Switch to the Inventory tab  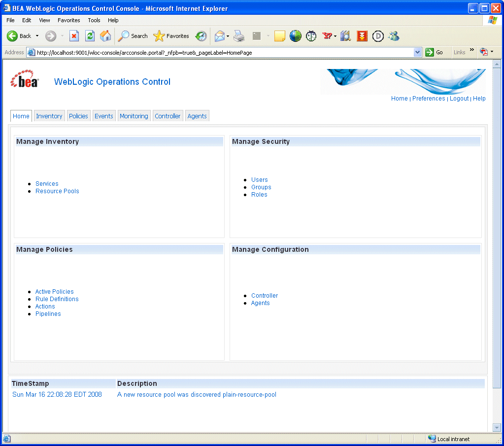point(49,116)
